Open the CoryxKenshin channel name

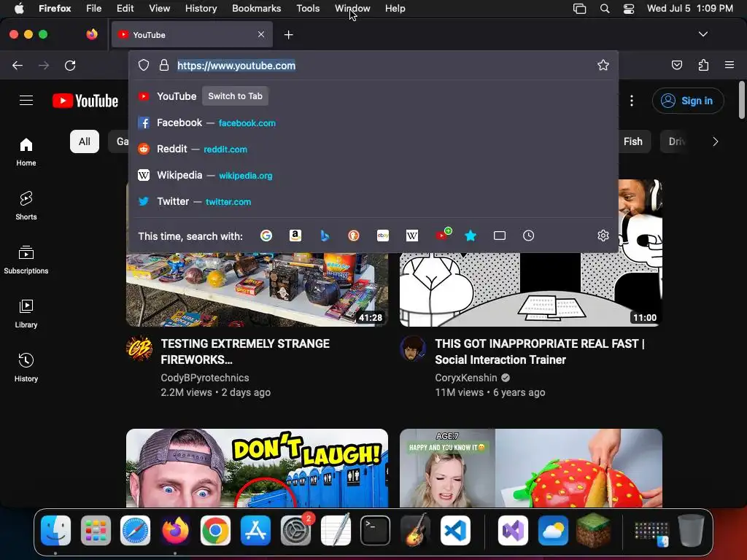pyautogui.click(x=466, y=378)
